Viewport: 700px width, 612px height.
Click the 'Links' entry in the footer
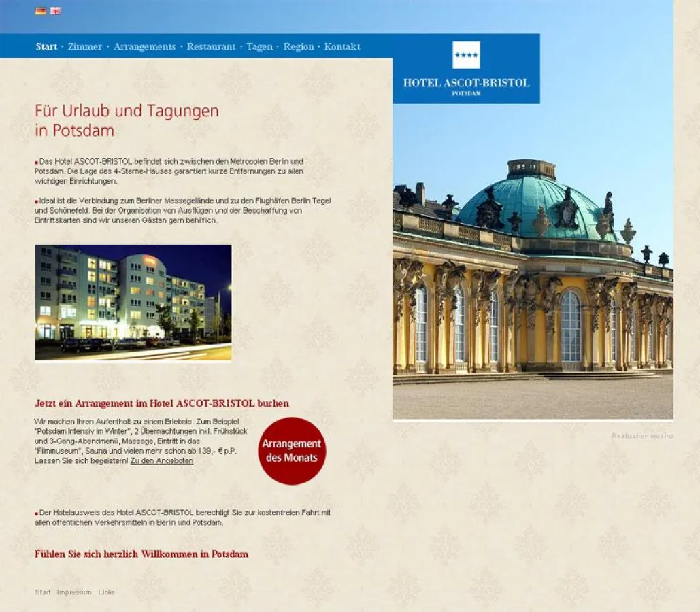tap(106, 592)
